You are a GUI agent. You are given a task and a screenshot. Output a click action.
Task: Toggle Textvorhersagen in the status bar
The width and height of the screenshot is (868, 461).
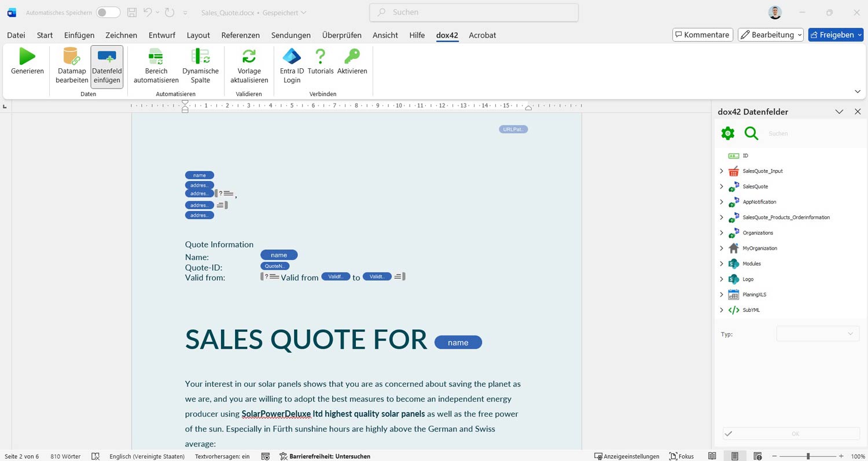[x=222, y=456]
